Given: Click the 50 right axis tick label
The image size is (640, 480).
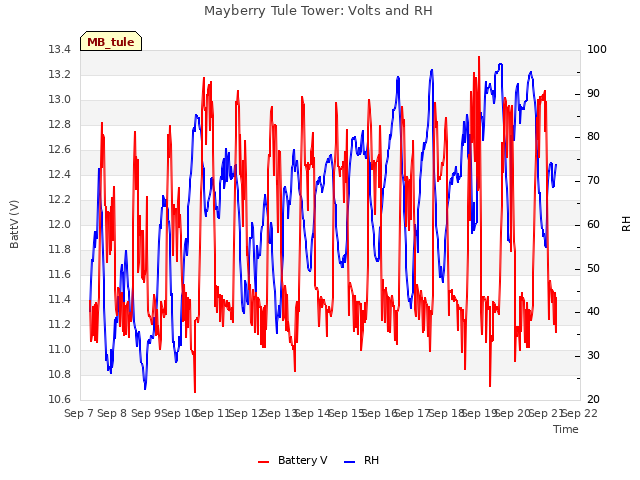Looking at the screenshot, I should (593, 269).
